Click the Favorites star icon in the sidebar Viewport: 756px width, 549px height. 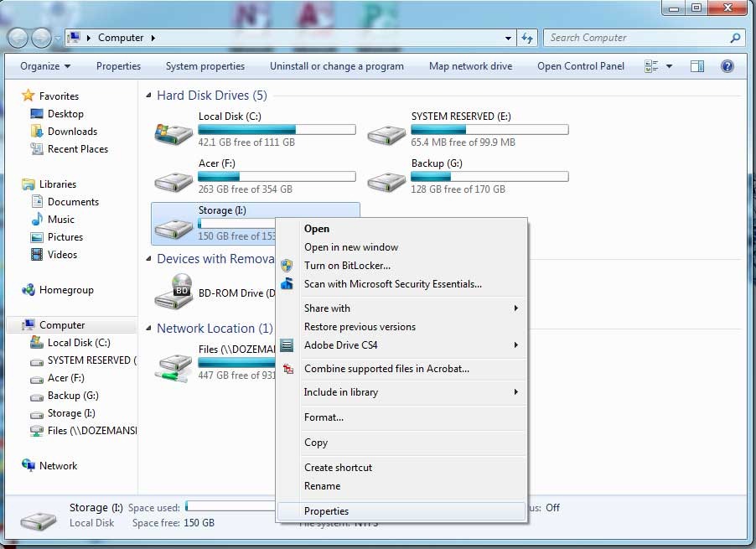pos(28,96)
